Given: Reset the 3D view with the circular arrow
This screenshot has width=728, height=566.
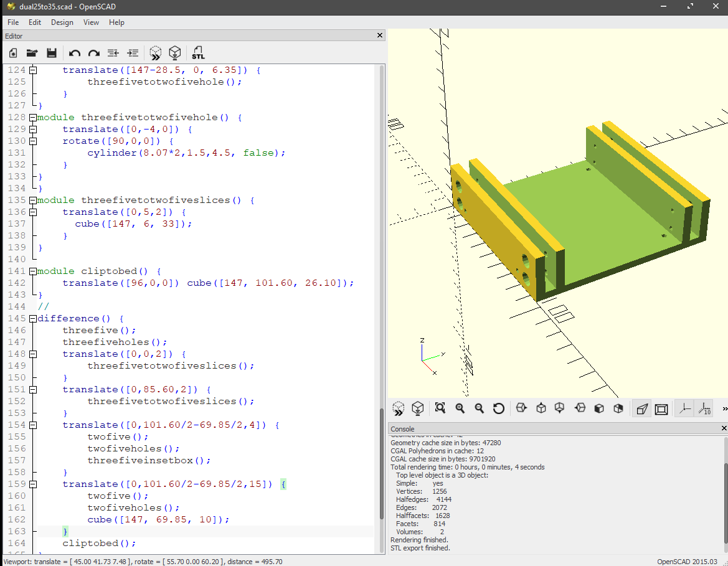Looking at the screenshot, I should pyautogui.click(x=498, y=408).
